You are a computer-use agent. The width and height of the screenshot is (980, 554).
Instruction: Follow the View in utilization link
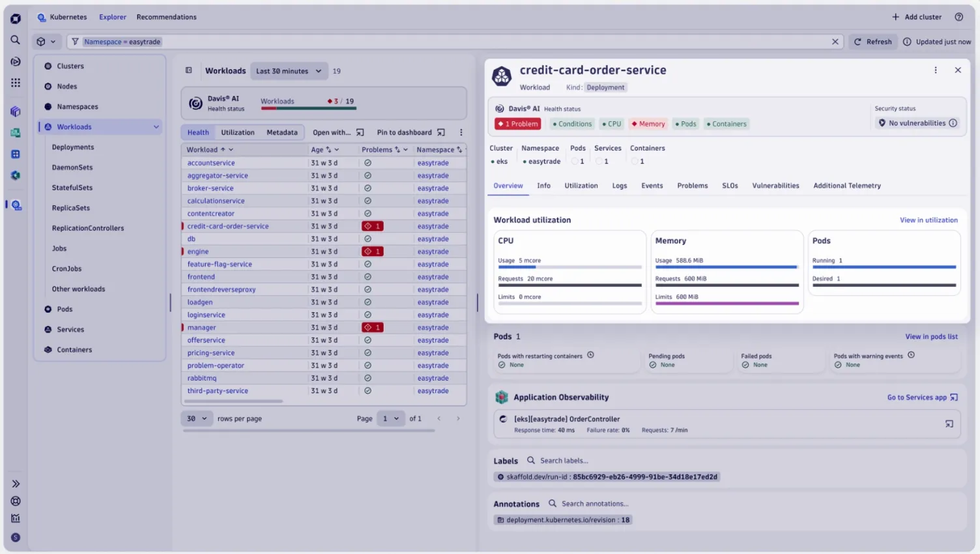[929, 220]
